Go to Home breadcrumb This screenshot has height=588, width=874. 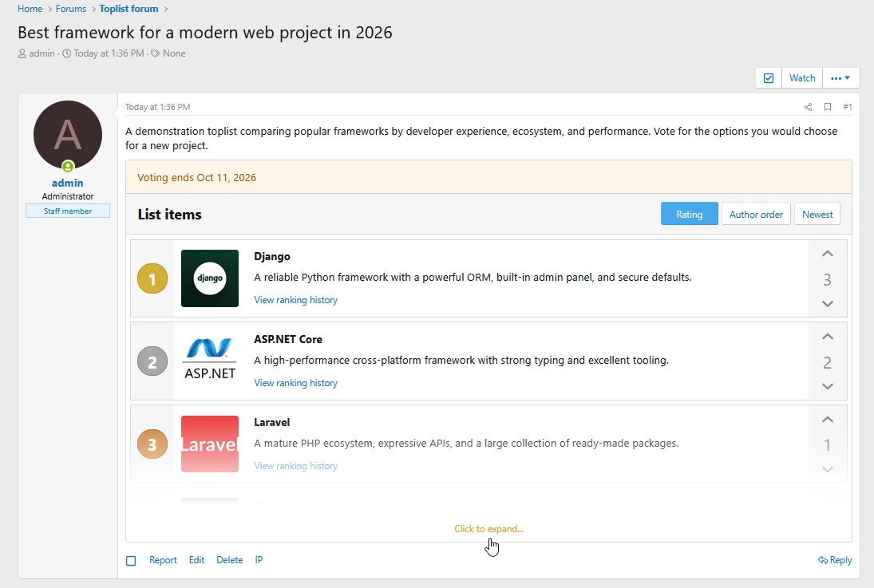(x=30, y=9)
